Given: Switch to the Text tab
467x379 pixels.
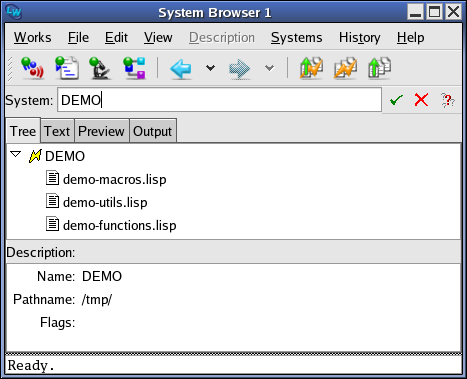Looking at the screenshot, I should 57,131.
